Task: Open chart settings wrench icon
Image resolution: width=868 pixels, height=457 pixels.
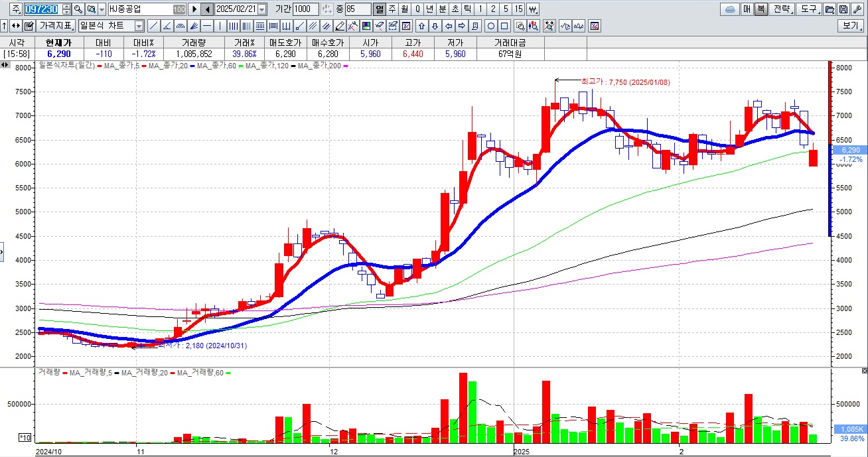Action: (857, 9)
